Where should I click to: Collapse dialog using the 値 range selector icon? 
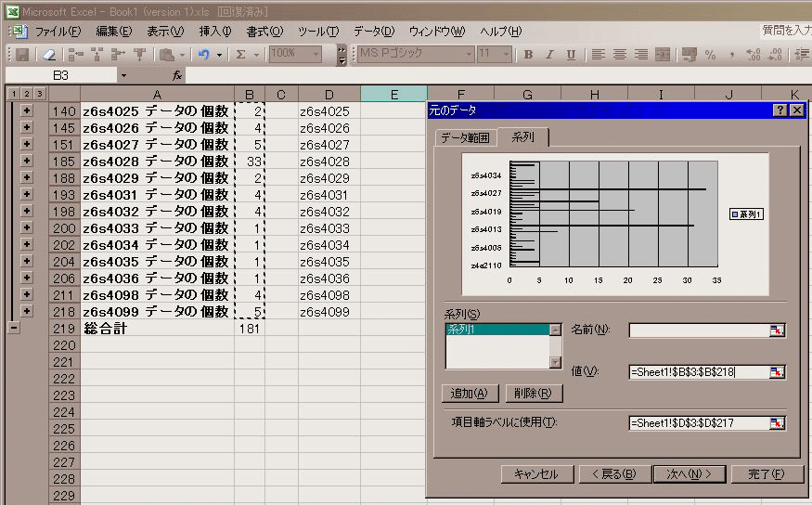coord(777,372)
